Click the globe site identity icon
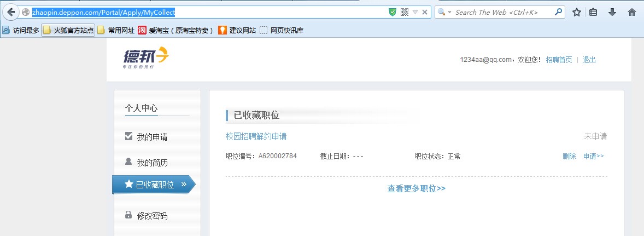 26,13
